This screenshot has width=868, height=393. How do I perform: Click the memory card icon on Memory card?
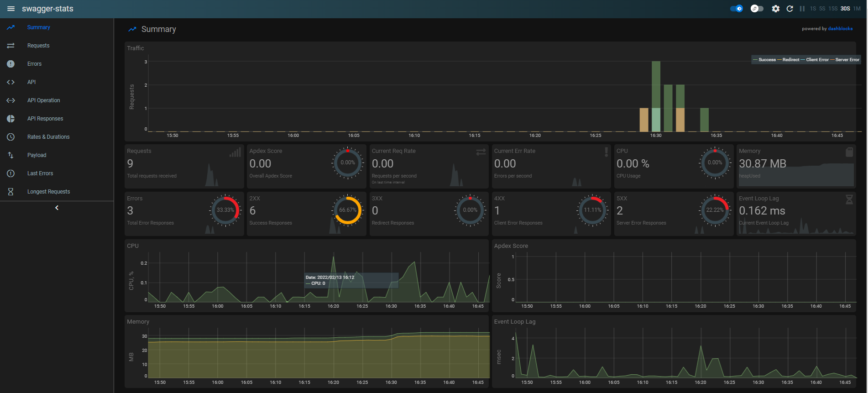coord(849,152)
